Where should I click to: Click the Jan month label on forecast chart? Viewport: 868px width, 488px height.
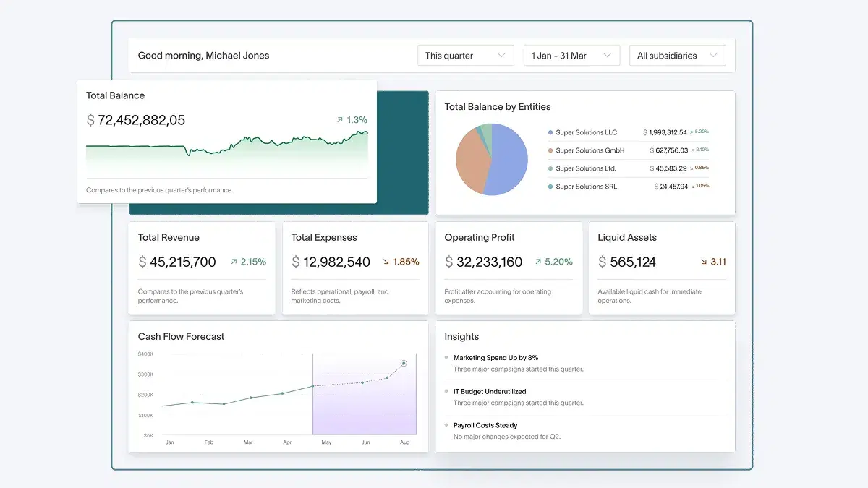(169, 442)
